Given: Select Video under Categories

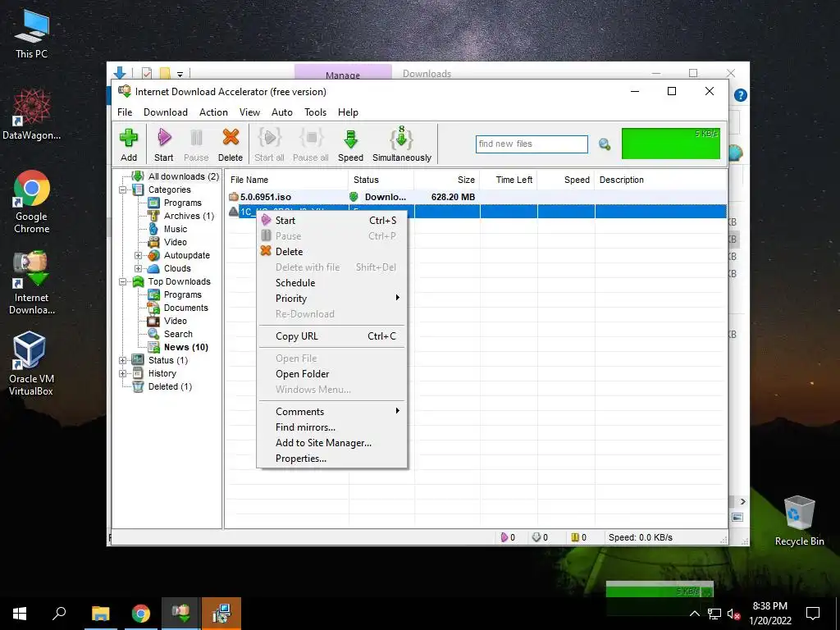Looking at the screenshot, I should tap(176, 242).
